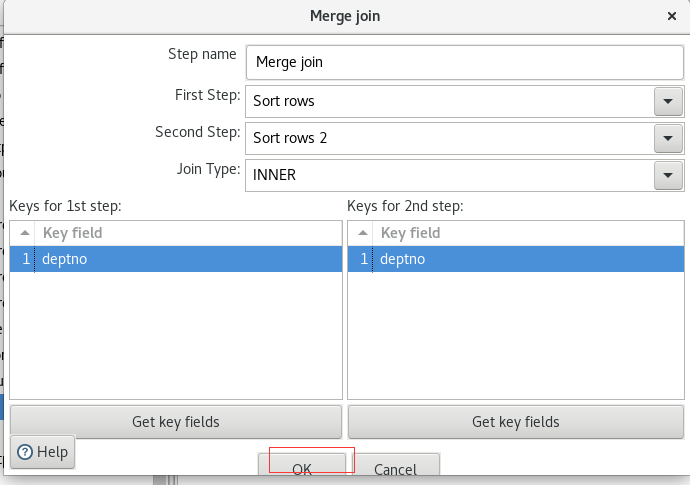Click row number 1 in 1st step keys
This screenshot has height=485, width=690.
(x=26, y=259)
